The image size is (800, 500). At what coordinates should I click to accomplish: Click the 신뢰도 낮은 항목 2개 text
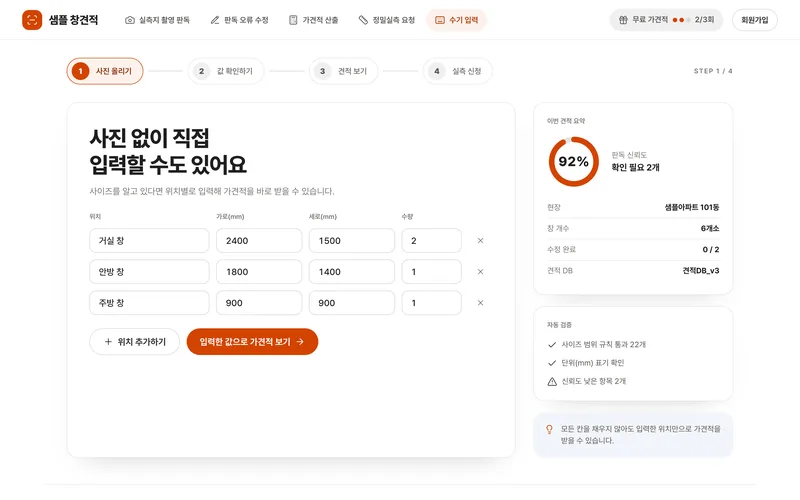point(593,381)
